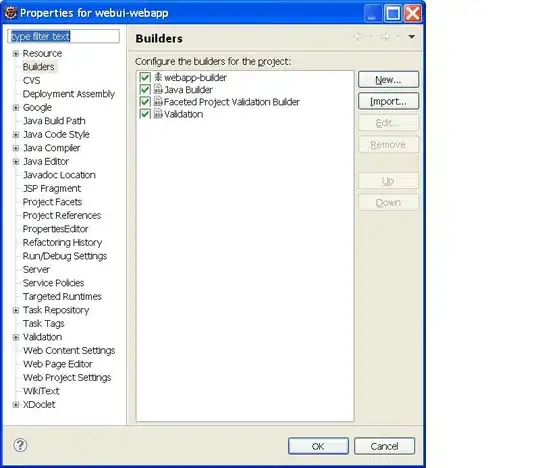Expand the Google tree node

click(16, 107)
